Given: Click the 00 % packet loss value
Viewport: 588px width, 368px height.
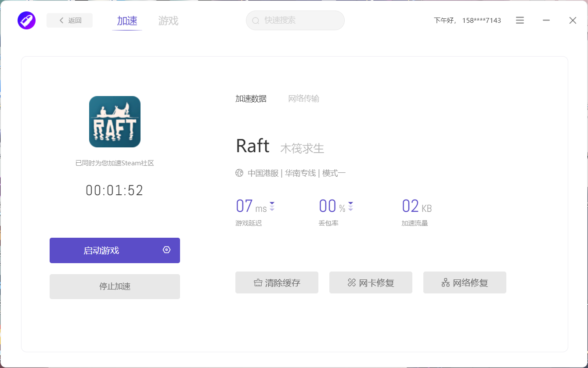Looking at the screenshot, I should tap(332, 206).
